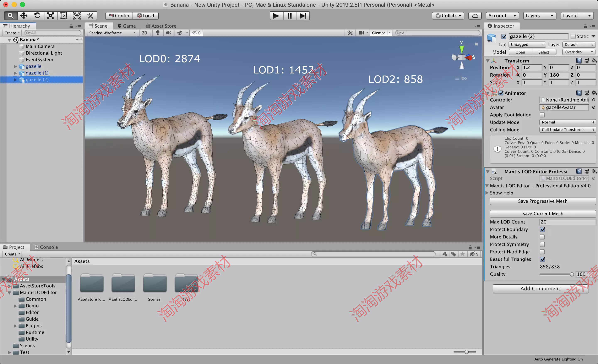Uncheck Beautiful Triangles

(x=542, y=259)
